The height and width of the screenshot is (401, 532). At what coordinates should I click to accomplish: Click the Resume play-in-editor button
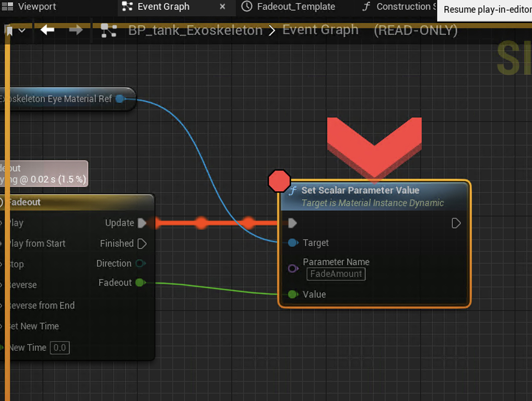485,10
